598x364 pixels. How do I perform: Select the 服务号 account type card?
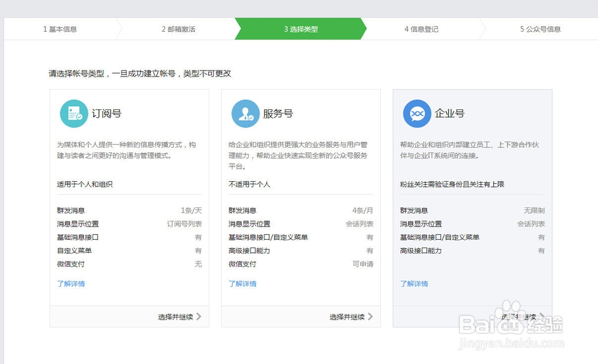301,206
